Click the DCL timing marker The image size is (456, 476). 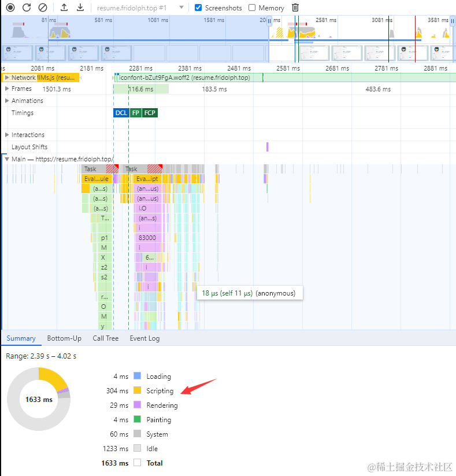pyautogui.click(x=121, y=113)
